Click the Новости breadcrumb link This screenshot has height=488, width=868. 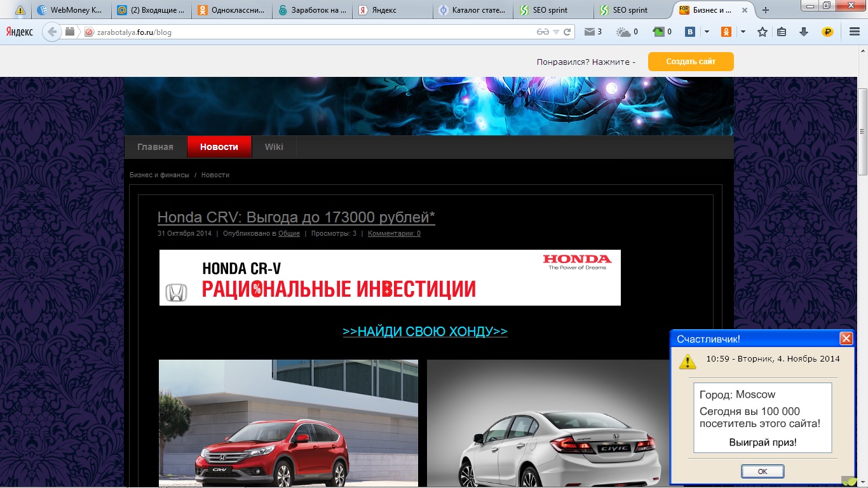pos(215,175)
